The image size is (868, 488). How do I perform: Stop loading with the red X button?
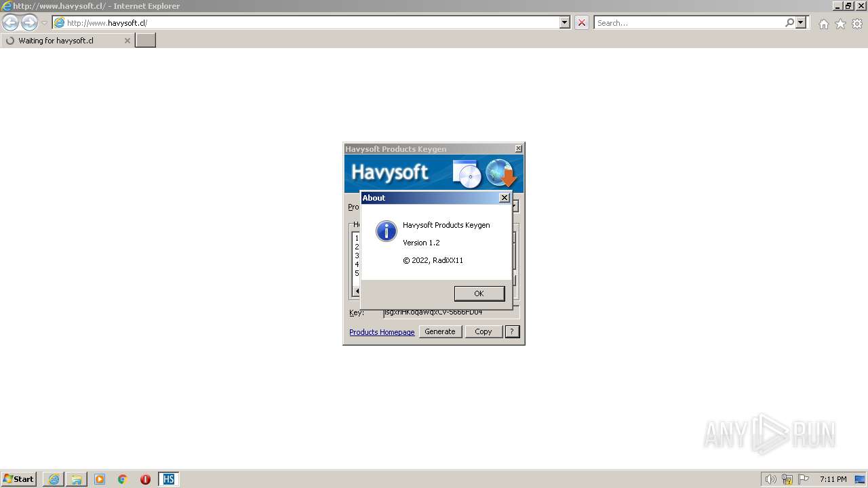pos(582,23)
